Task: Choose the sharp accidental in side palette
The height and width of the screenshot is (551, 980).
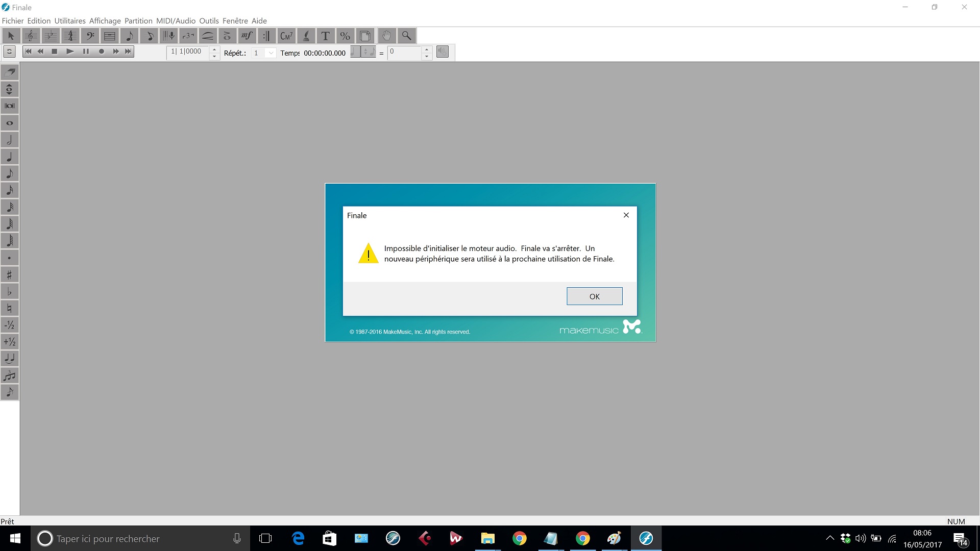Action: click(x=10, y=275)
